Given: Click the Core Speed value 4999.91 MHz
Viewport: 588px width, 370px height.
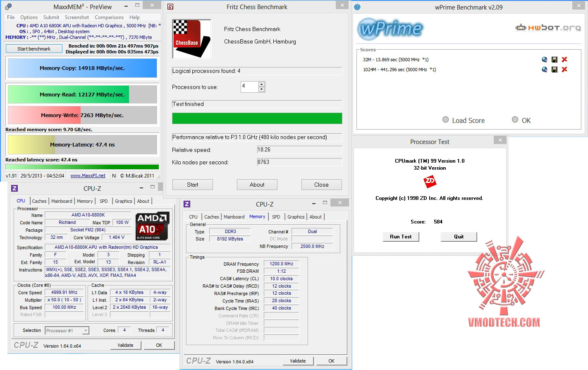Looking at the screenshot, I should [x=65, y=293].
